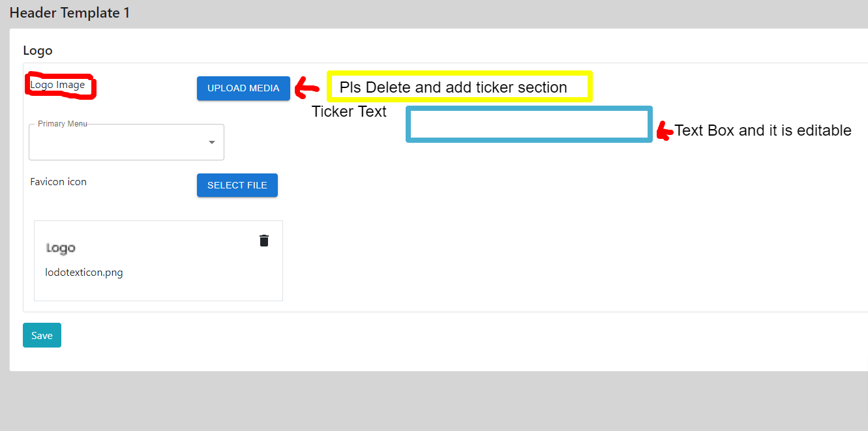Choose a favicon via SELECT FILE button
The image size is (868, 431).
[237, 185]
